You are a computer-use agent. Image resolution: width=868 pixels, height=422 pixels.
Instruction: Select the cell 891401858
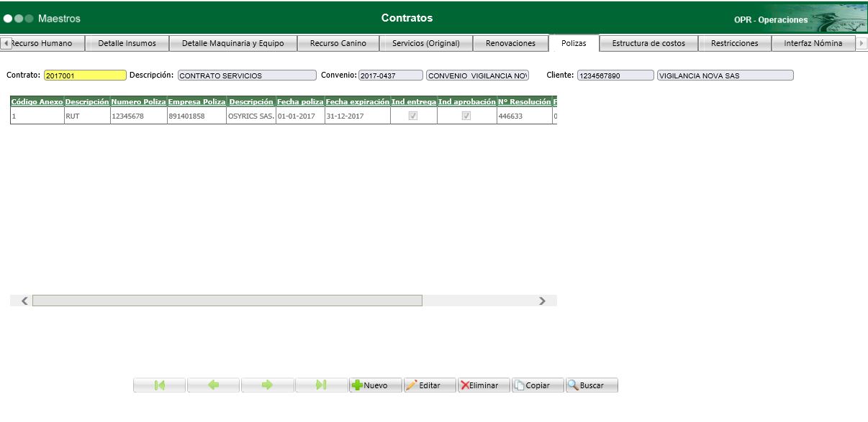coord(196,116)
